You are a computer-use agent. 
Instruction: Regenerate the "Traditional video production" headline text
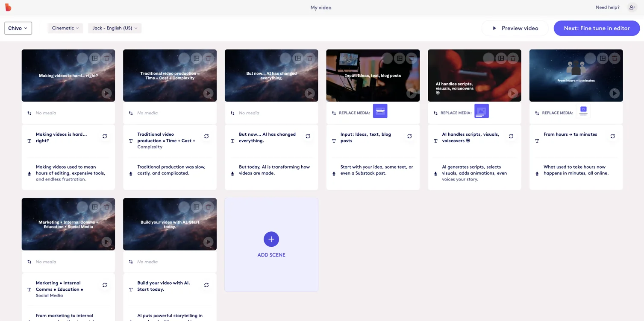click(x=206, y=136)
